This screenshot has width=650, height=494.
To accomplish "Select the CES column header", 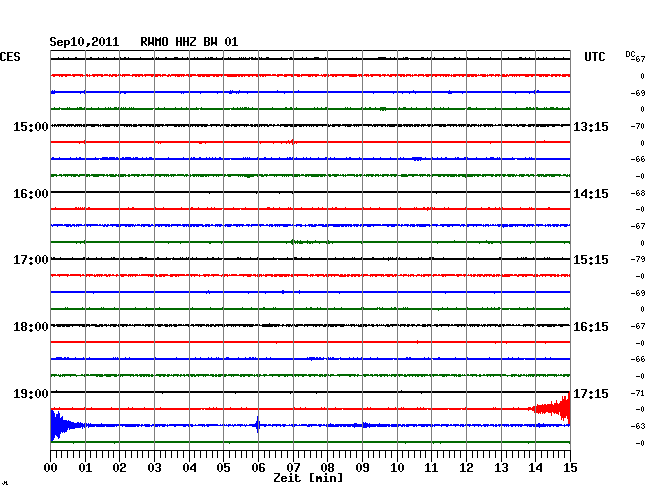I will pyautogui.click(x=10, y=57).
